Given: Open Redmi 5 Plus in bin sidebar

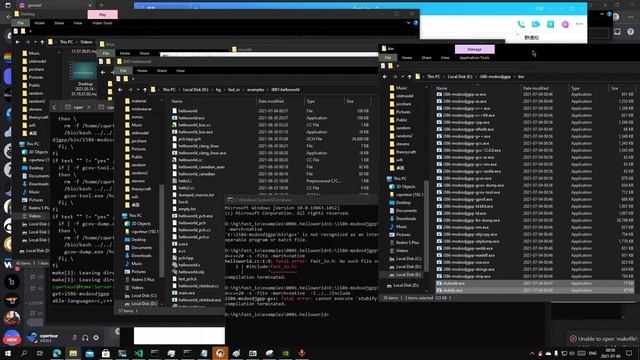Looking at the screenshot, I should (x=403, y=242).
